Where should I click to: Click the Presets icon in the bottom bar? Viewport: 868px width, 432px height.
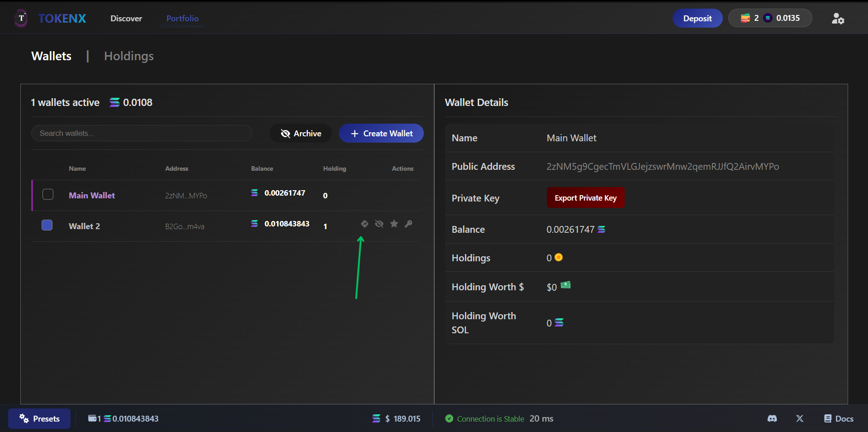23,418
